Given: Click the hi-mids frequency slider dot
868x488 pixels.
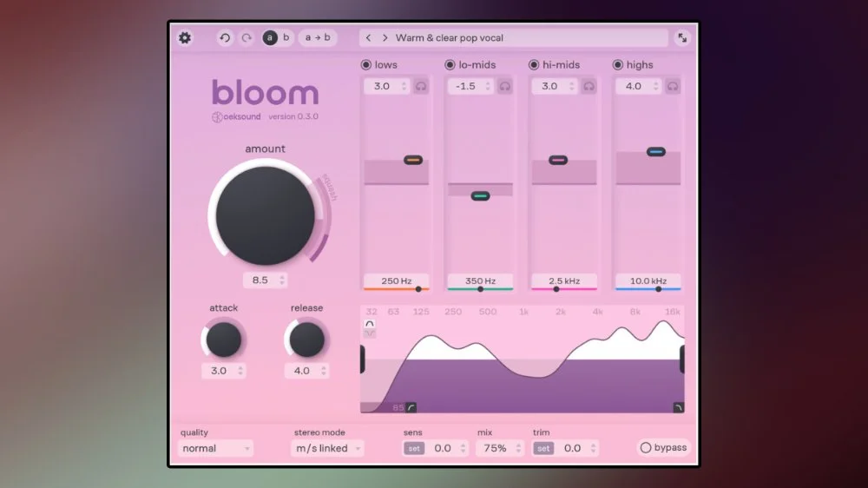Looking at the screenshot, I should click(556, 289).
